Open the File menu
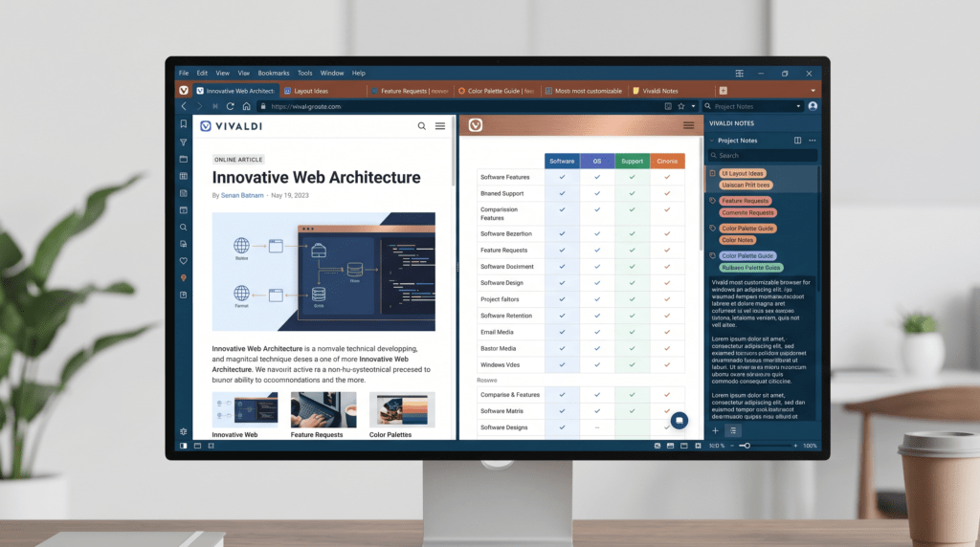 [x=184, y=73]
